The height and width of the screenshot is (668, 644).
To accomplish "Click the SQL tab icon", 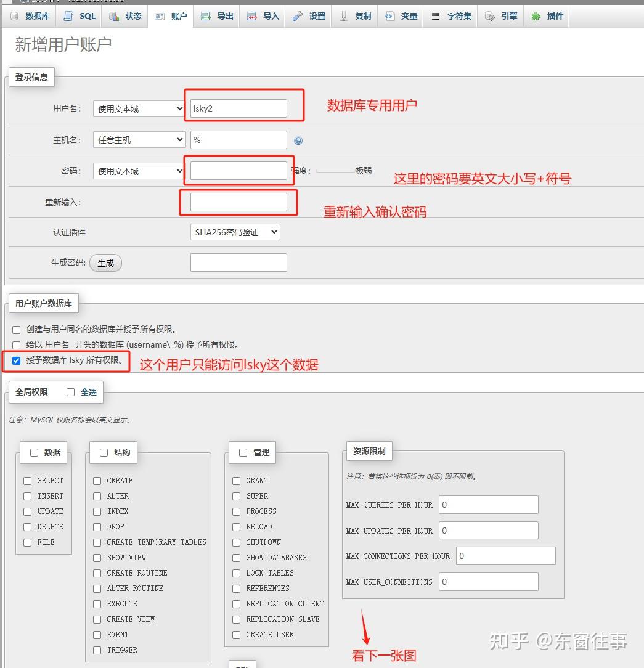I will click(68, 17).
